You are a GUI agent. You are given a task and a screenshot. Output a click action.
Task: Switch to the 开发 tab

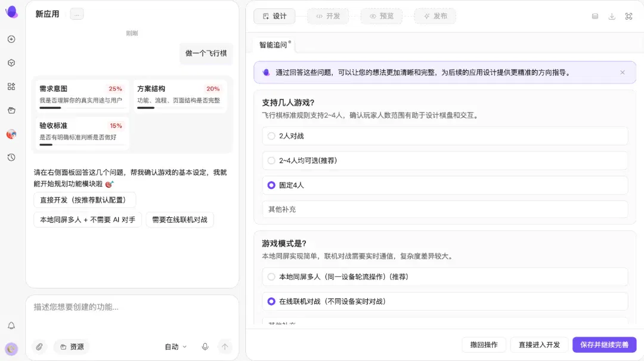click(x=328, y=16)
